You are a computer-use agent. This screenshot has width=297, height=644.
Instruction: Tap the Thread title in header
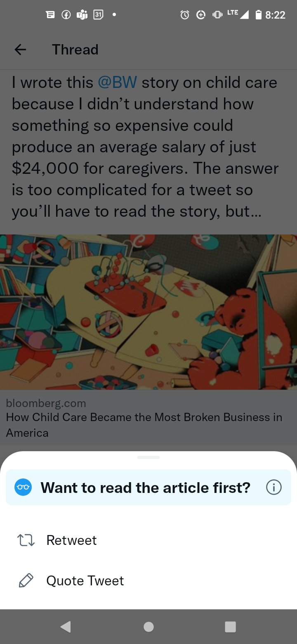point(75,50)
